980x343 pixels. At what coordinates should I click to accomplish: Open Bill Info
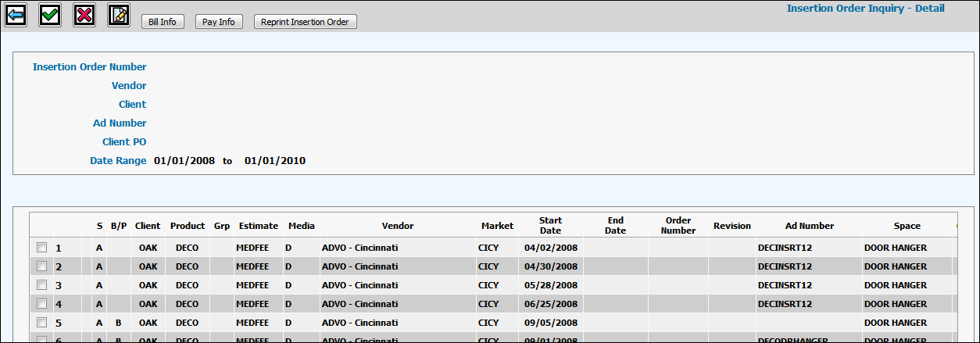click(x=163, y=22)
